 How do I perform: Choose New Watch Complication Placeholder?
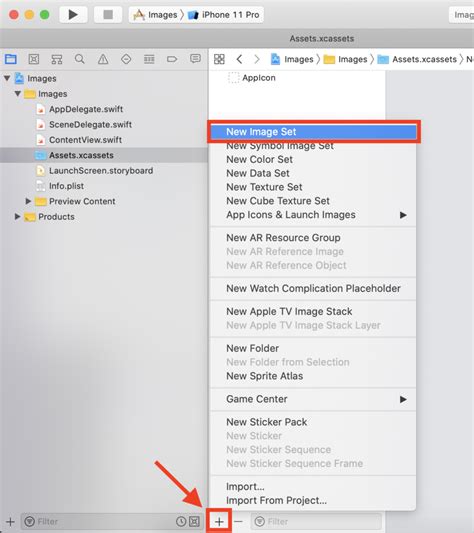tap(313, 288)
